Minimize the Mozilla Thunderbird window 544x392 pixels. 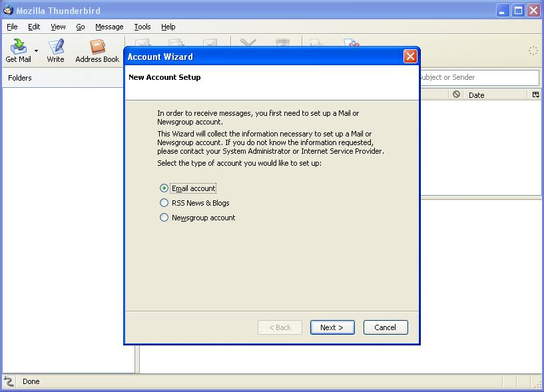tap(502, 11)
